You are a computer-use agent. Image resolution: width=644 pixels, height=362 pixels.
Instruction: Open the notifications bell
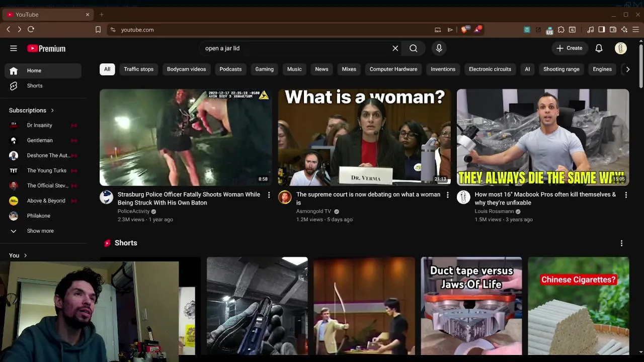(x=599, y=48)
